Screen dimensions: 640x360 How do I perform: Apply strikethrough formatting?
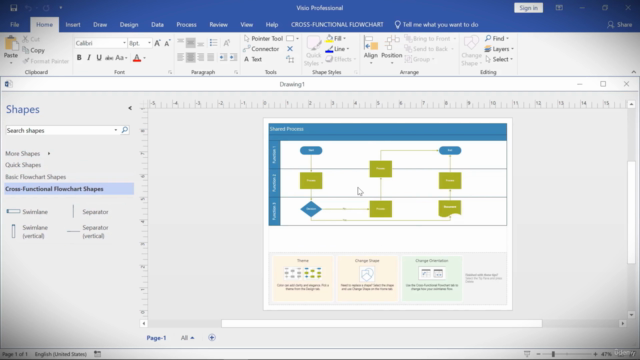(109, 58)
